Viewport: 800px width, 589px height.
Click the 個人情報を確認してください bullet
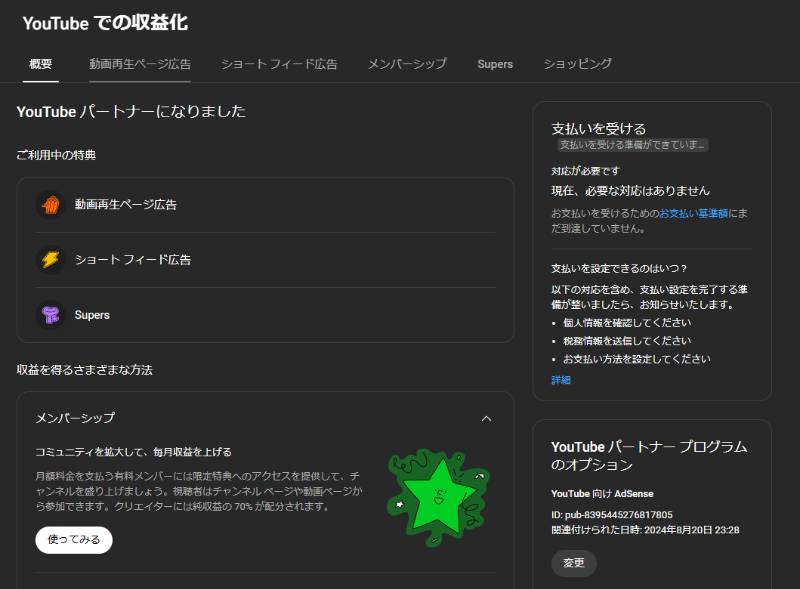627,323
